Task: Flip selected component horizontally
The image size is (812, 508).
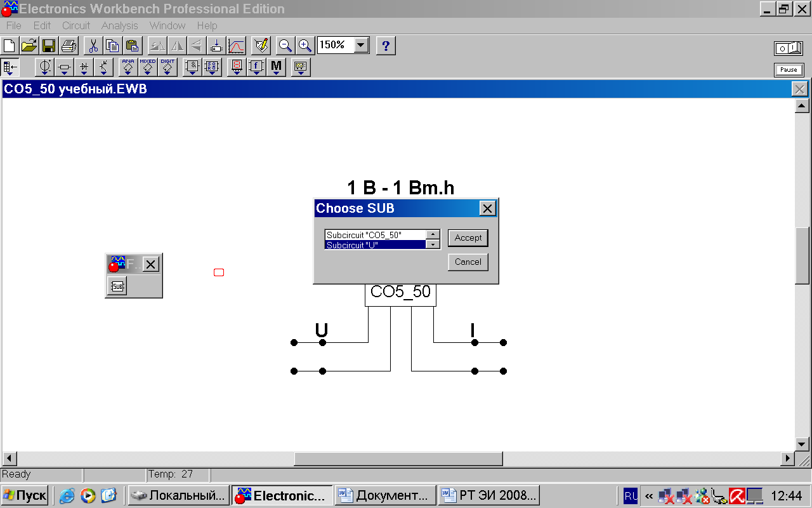Action: [177, 46]
